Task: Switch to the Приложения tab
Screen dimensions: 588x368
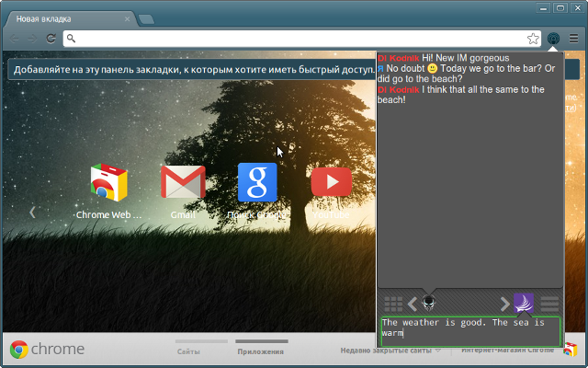Action: [x=261, y=351]
